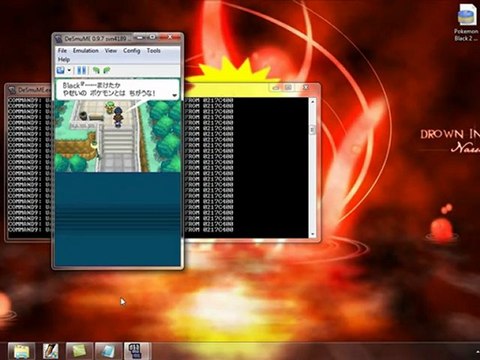Image resolution: width=480 pixels, height=360 pixels.
Task: Click the right-pointing green arrow toolbar icon
Action: click(107, 70)
